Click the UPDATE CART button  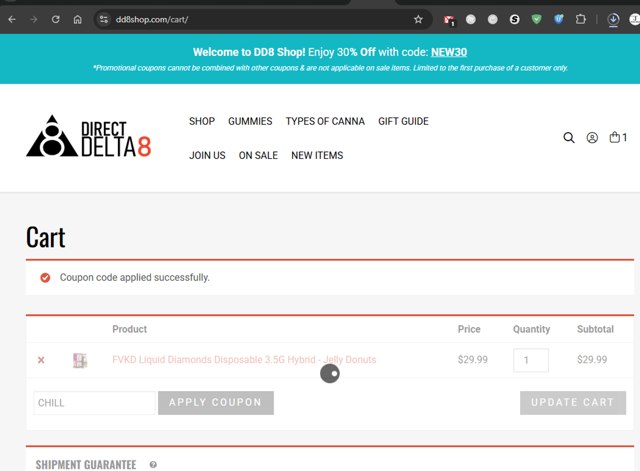coord(573,403)
